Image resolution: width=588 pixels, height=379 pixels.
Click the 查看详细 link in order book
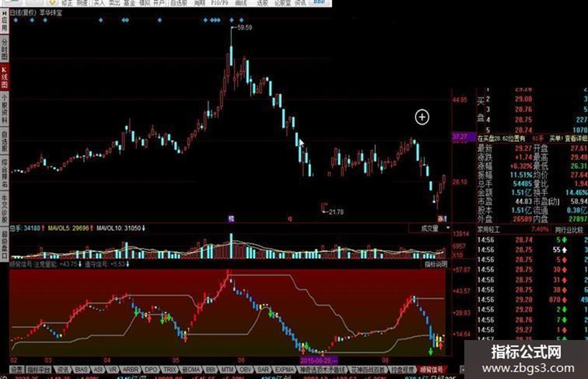coord(576,138)
